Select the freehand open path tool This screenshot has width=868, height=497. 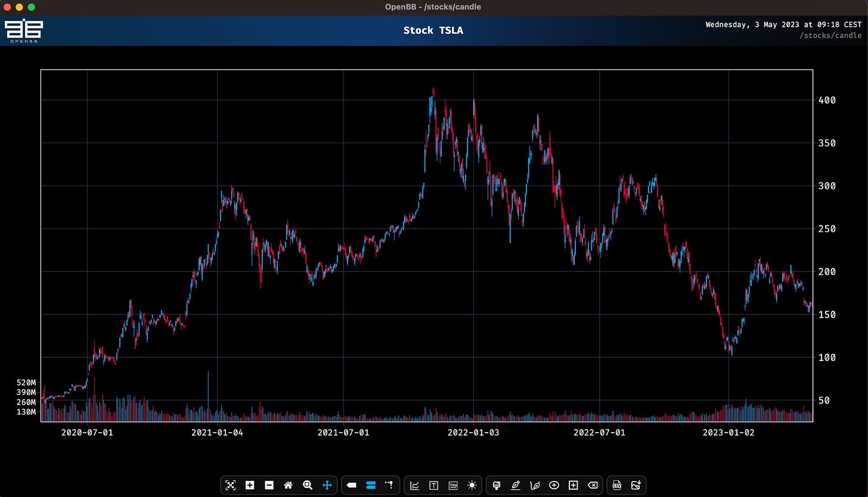(535, 485)
